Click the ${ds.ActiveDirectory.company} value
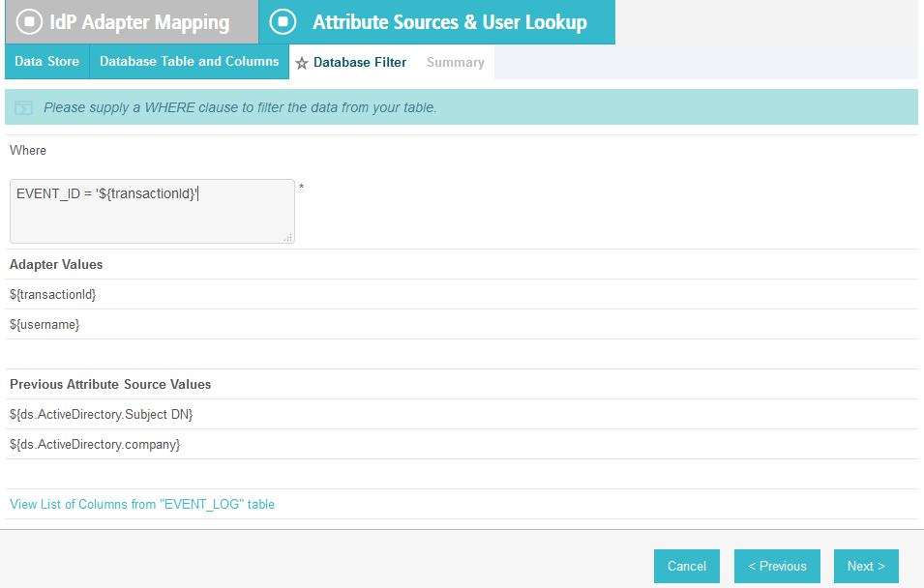This screenshot has height=588, width=924. tap(95, 444)
